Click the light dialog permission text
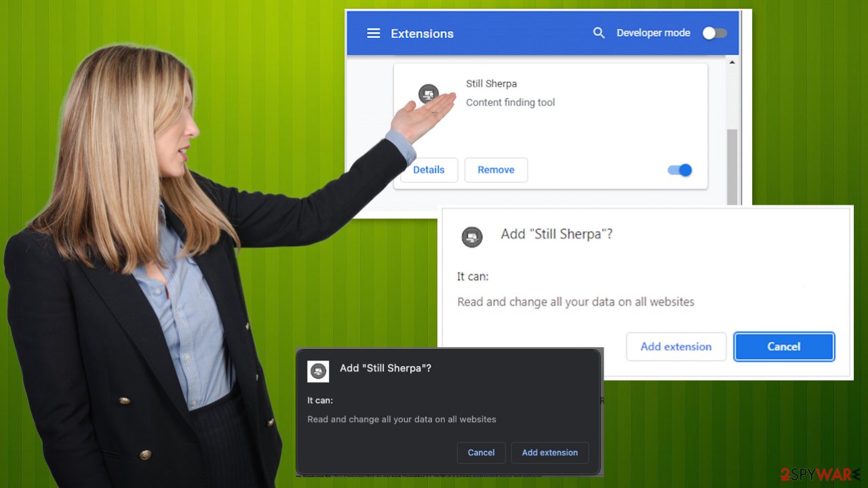The image size is (868, 488). pyautogui.click(x=576, y=302)
